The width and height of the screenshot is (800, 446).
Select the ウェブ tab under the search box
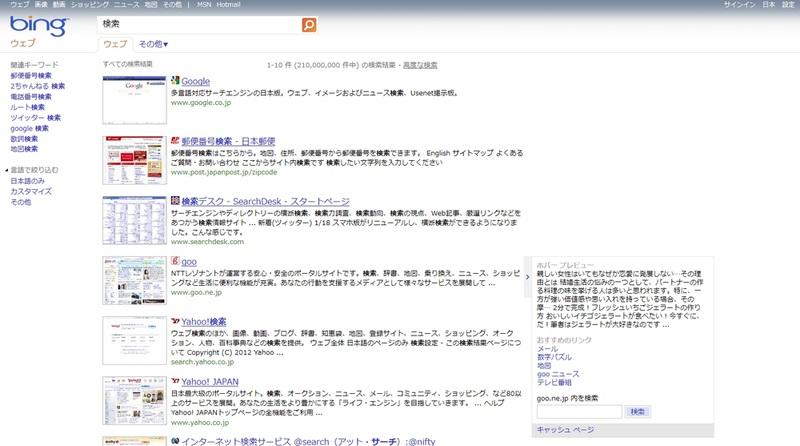(x=115, y=44)
